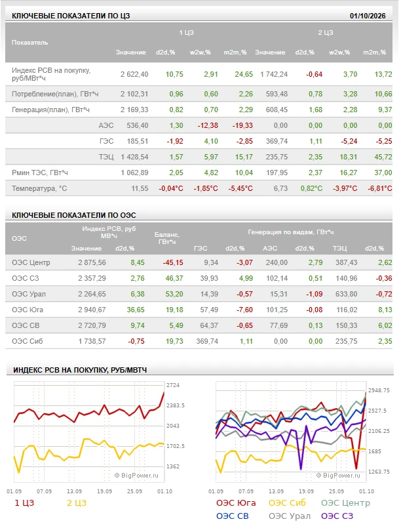Click value 1 742,24 for 2 ЦЗ index

[274, 74]
